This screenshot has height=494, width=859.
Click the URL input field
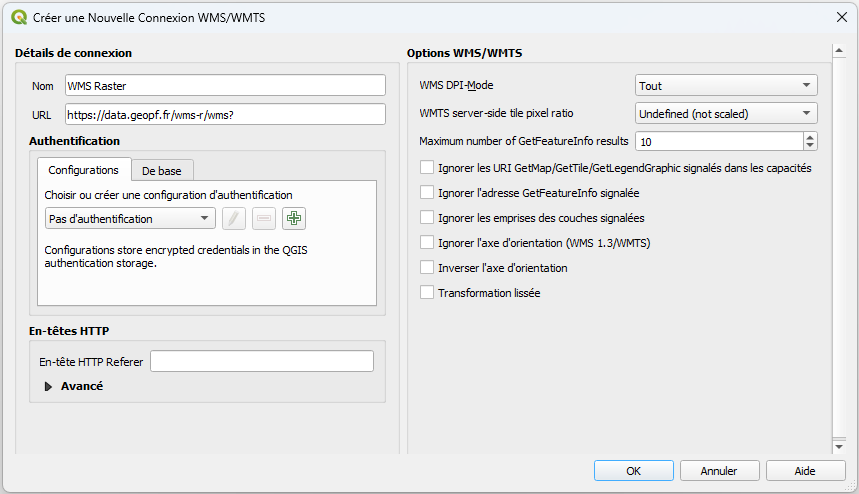(225, 114)
